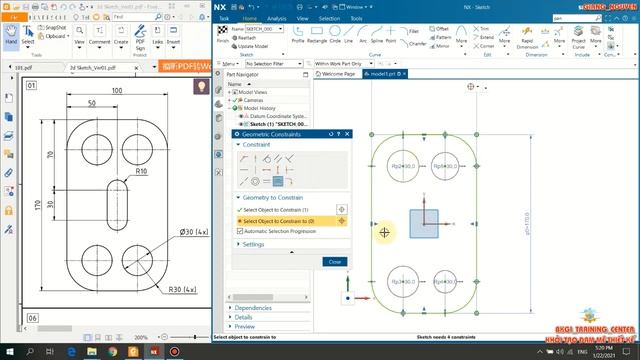Image resolution: width=640 pixels, height=360 pixels.
Task: Open the No Selection Filter dropdown
Action: click(x=274, y=64)
